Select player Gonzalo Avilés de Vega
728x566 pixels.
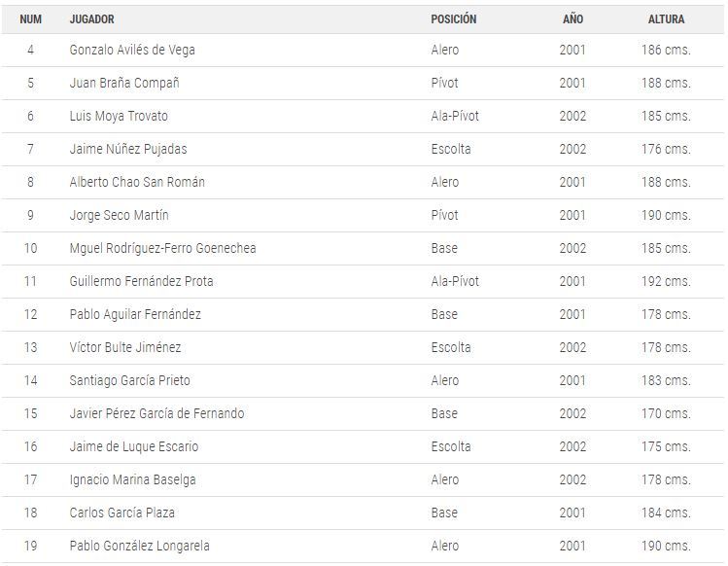coord(132,50)
